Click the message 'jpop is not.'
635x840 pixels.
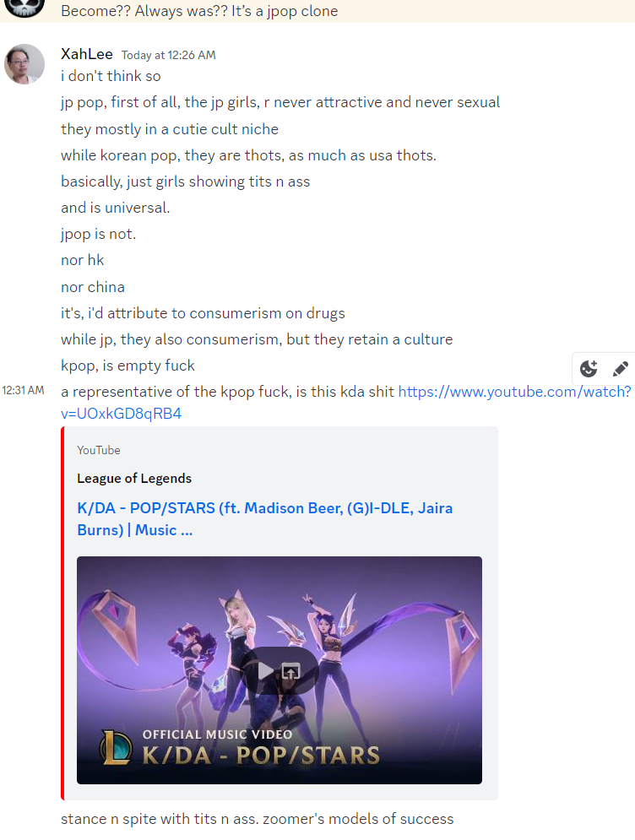point(99,234)
